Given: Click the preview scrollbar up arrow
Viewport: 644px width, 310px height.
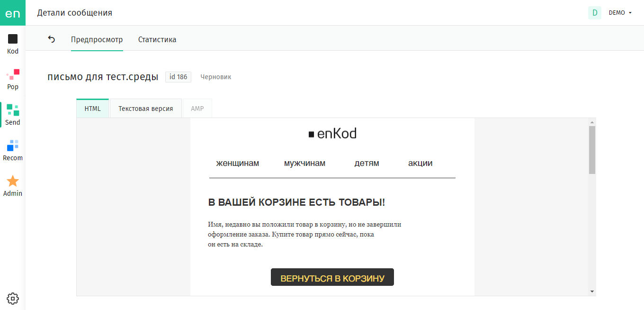Looking at the screenshot, I should 592,122.
